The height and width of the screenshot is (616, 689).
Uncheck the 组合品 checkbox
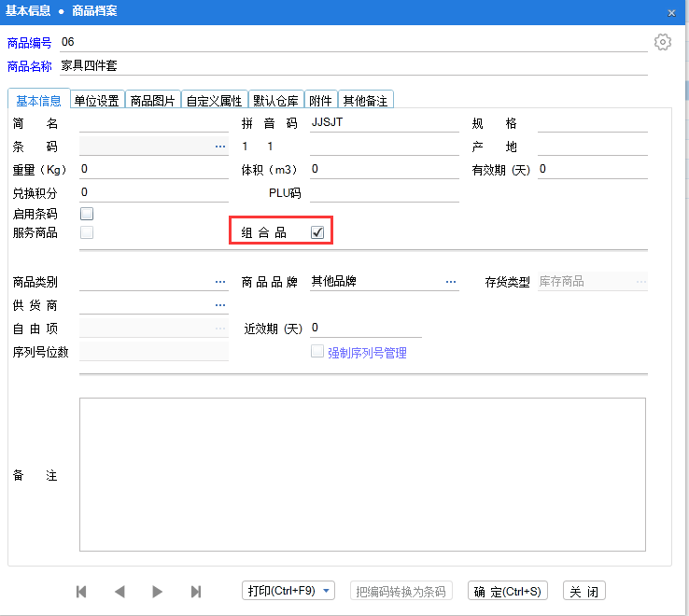click(x=317, y=232)
